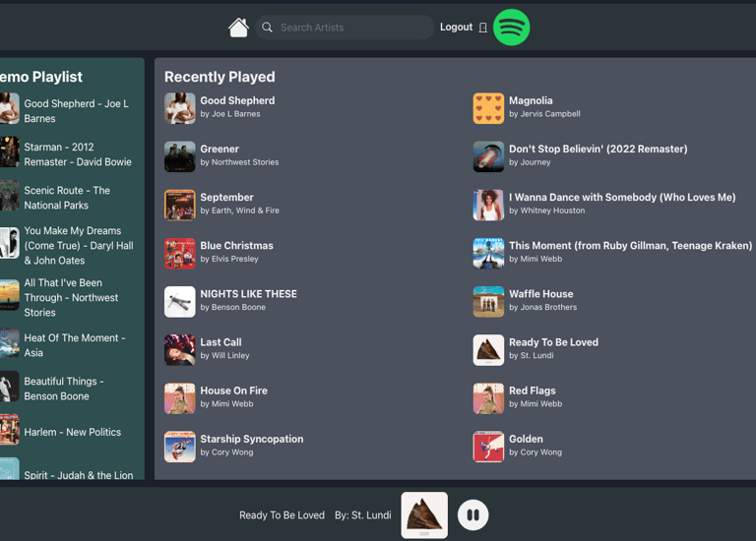Click 'by Jonas Brothers' artist text

[x=543, y=307]
